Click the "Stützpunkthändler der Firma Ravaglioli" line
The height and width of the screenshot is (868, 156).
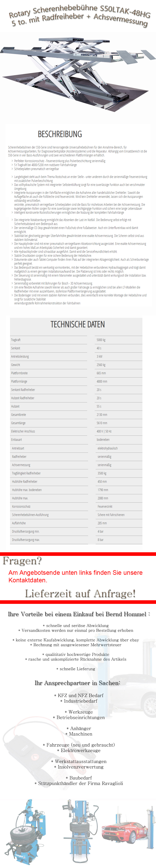click(79, 783)
